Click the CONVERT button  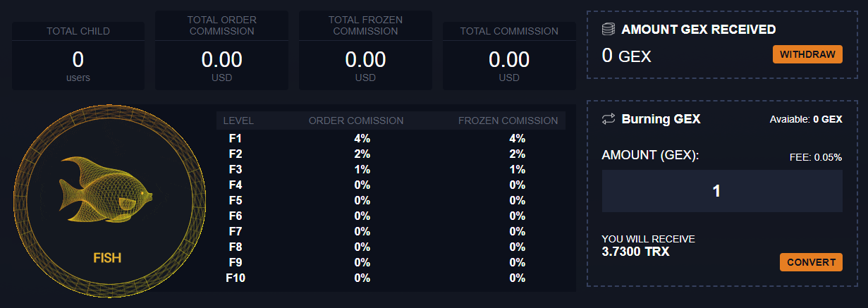811,262
